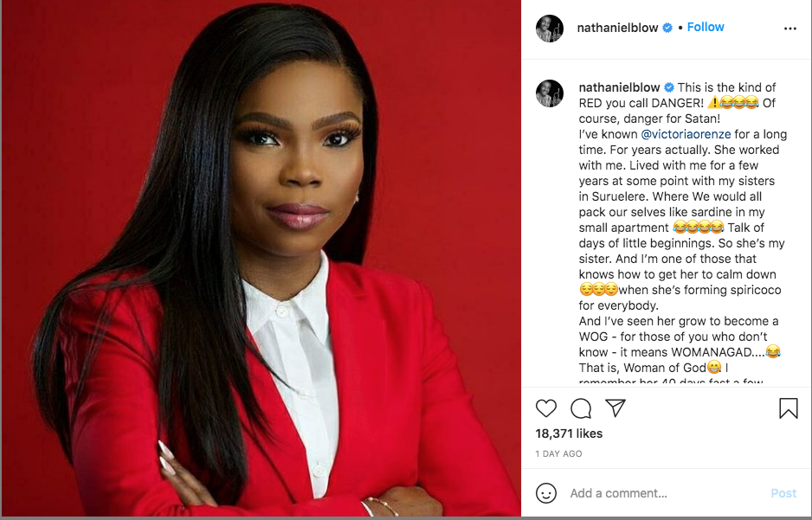Follow nathanielblow

[x=706, y=27]
